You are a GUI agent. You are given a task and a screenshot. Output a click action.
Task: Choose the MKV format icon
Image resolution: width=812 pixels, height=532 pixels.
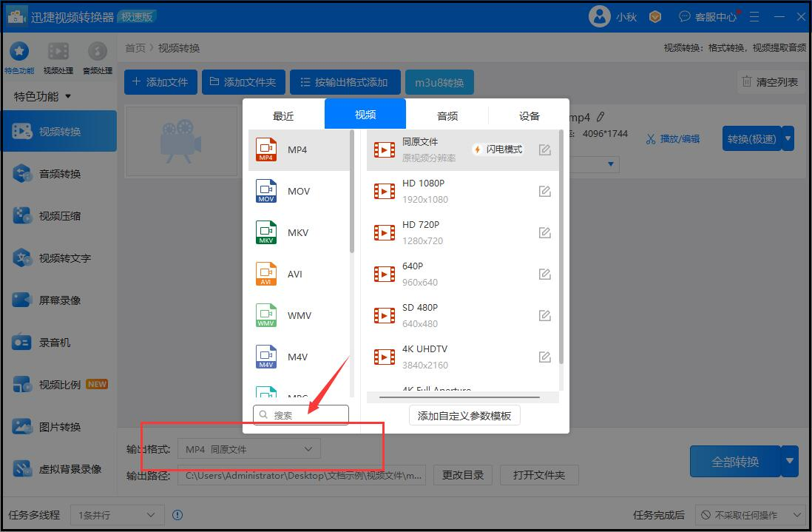266,232
